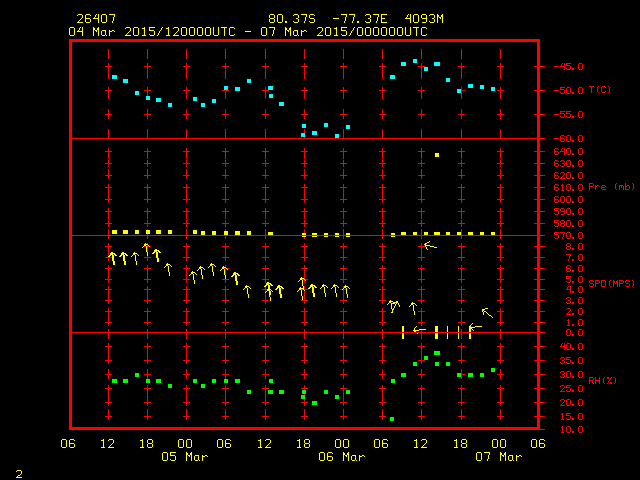The width and height of the screenshot is (640, 480).
Task: Select the 640.0 pressure tick label
Action: click(x=564, y=152)
